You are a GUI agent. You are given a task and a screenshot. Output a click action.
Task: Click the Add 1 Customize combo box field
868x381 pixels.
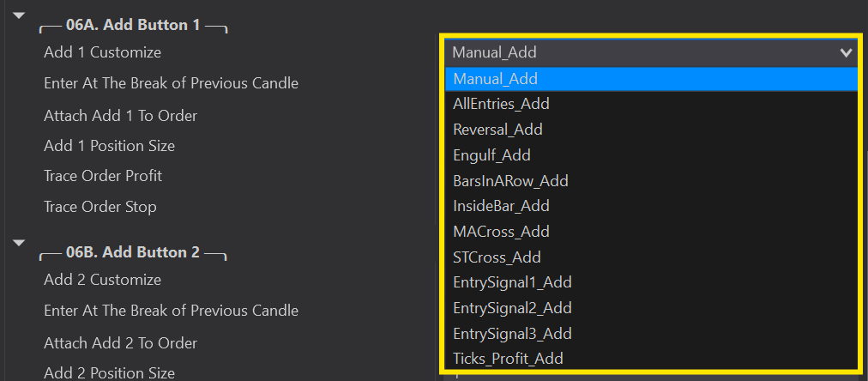pos(643,52)
